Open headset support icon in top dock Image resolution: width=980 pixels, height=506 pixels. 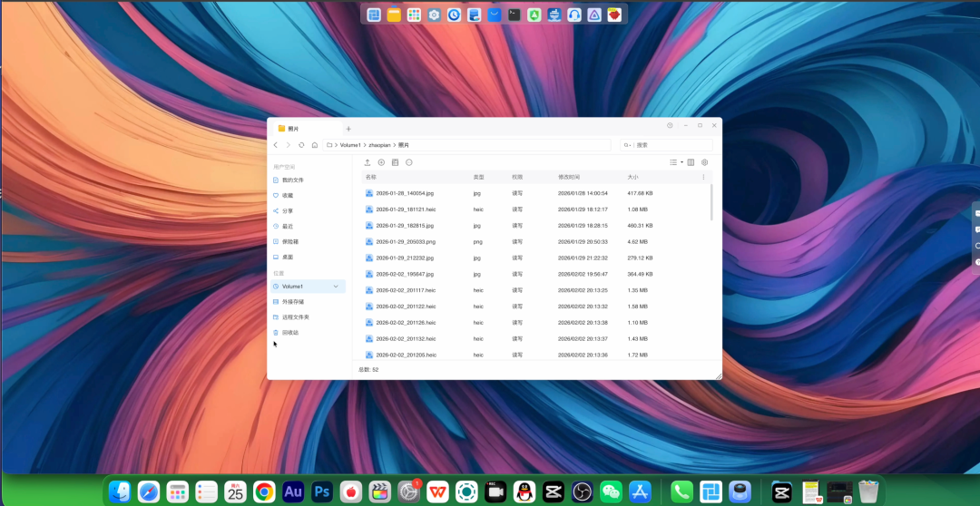point(573,15)
